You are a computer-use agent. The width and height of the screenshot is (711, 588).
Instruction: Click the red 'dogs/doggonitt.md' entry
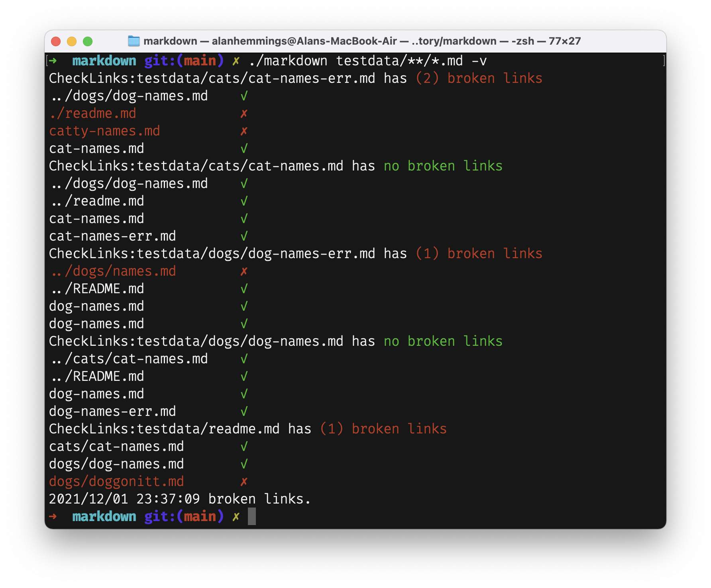116,482
